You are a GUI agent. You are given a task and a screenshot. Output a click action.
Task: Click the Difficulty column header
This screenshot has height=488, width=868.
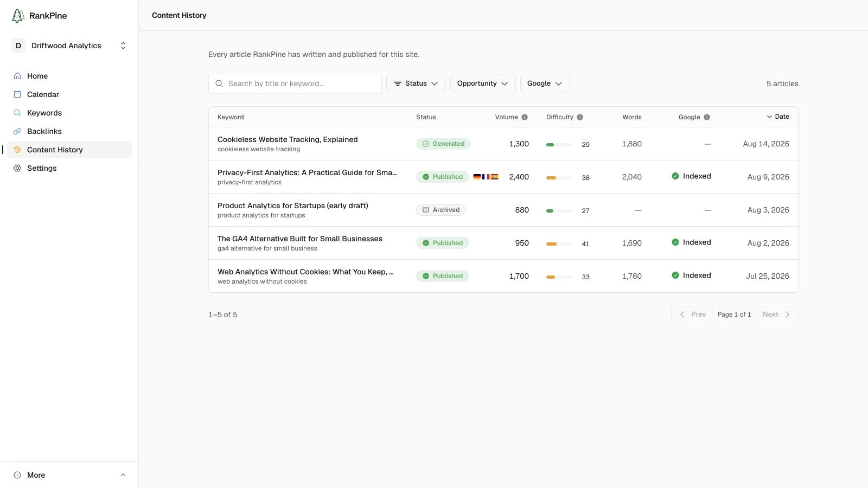point(560,117)
